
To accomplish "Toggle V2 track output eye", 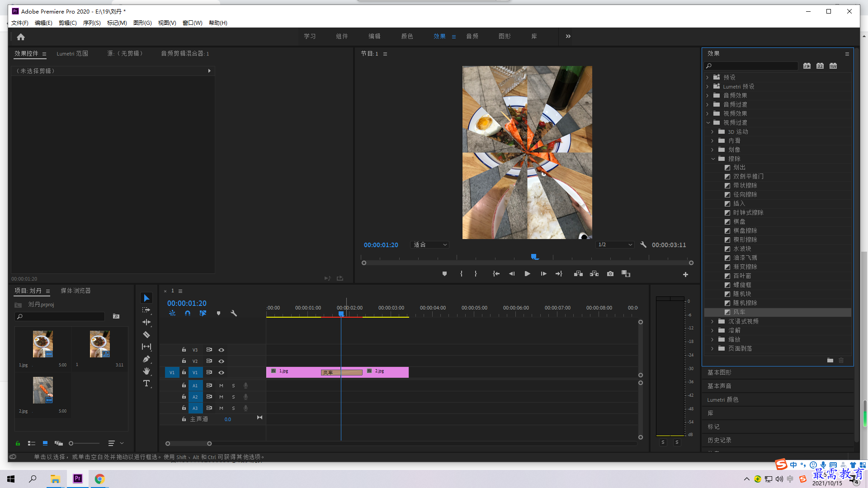I will click(222, 361).
